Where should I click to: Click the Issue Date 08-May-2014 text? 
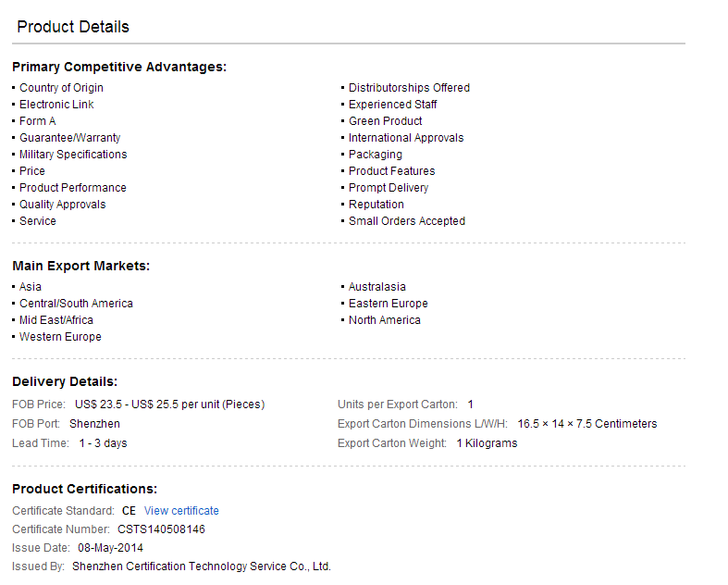110,548
